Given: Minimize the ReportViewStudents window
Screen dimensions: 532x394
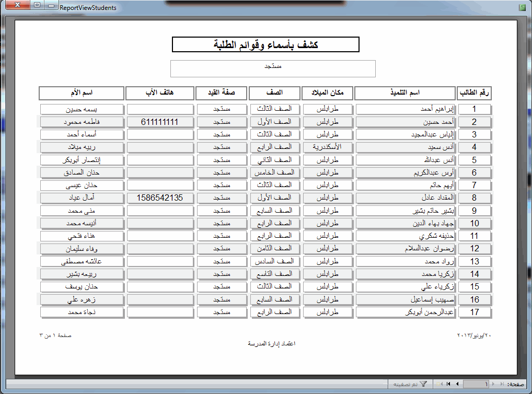Looking at the screenshot, I should click(51, 5).
